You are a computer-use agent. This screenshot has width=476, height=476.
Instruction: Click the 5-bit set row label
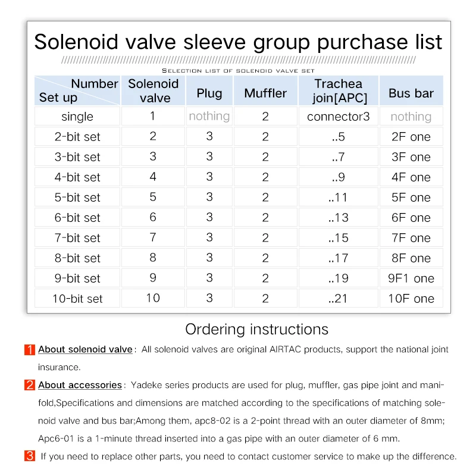pos(77,198)
